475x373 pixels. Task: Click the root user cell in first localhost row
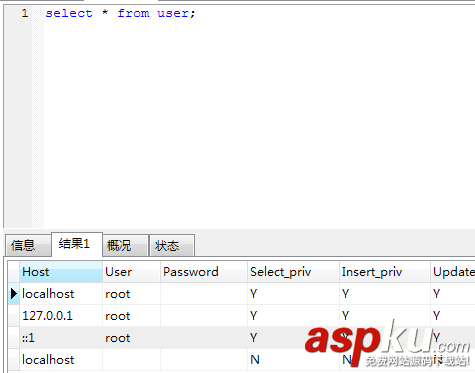(x=131, y=294)
